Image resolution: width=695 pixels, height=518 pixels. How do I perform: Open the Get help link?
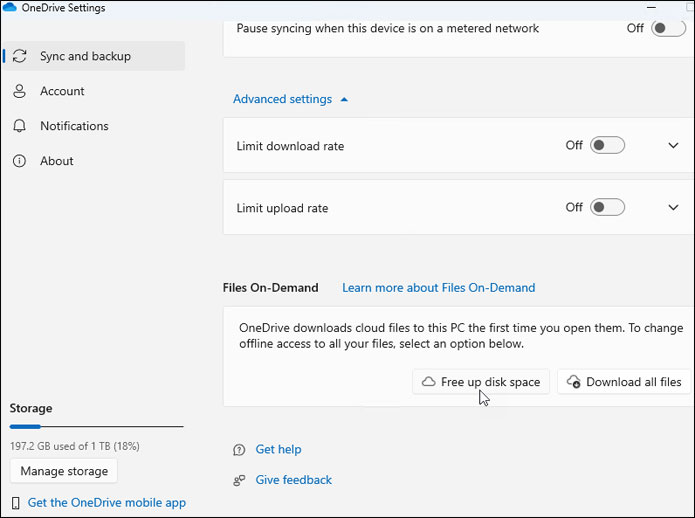(x=278, y=449)
